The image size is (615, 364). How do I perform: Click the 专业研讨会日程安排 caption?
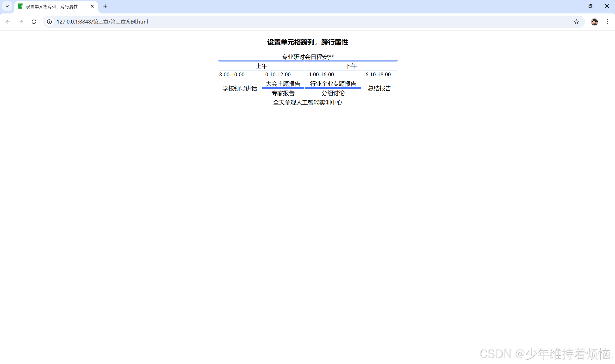[307, 57]
